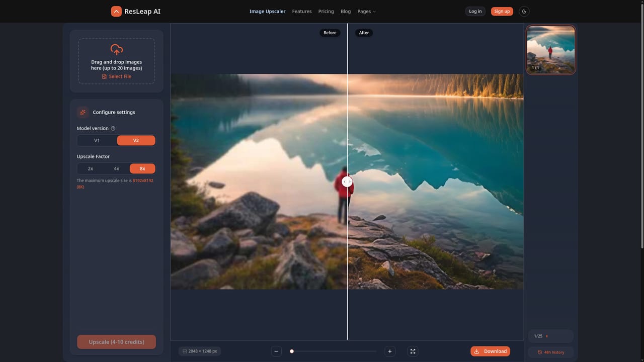Click the Configure settings sparkle icon

83,112
